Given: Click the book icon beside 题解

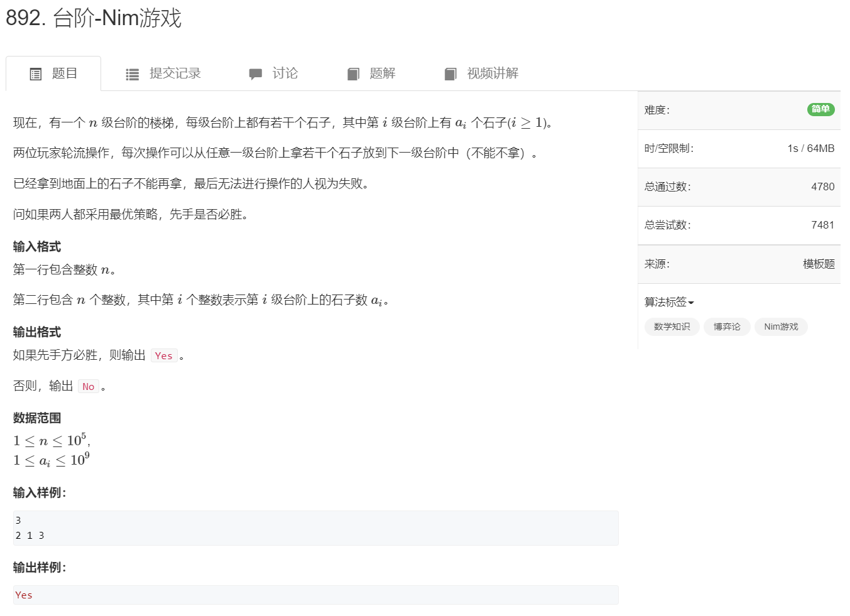Looking at the screenshot, I should (353, 73).
